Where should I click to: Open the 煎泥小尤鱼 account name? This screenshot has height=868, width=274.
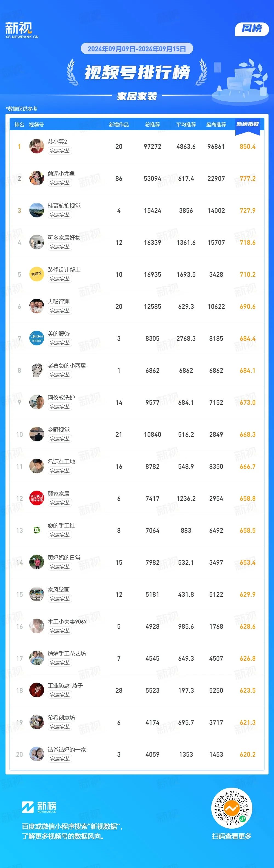(61, 174)
